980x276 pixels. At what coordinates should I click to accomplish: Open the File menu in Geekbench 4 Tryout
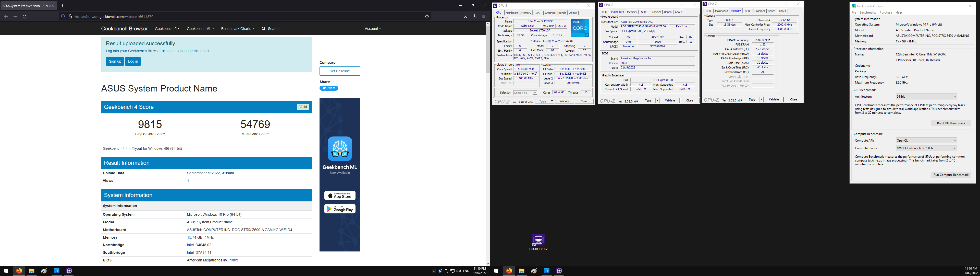tap(854, 13)
